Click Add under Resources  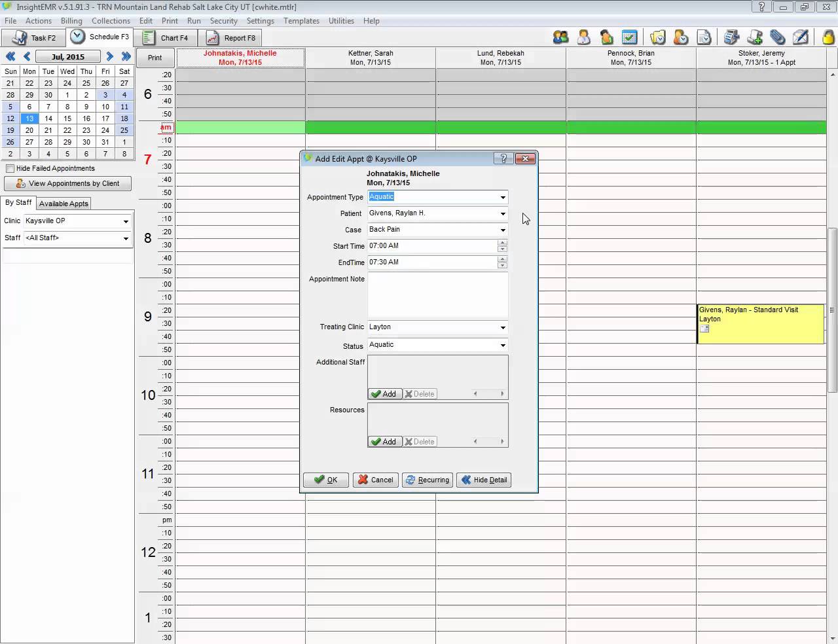[x=384, y=442]
